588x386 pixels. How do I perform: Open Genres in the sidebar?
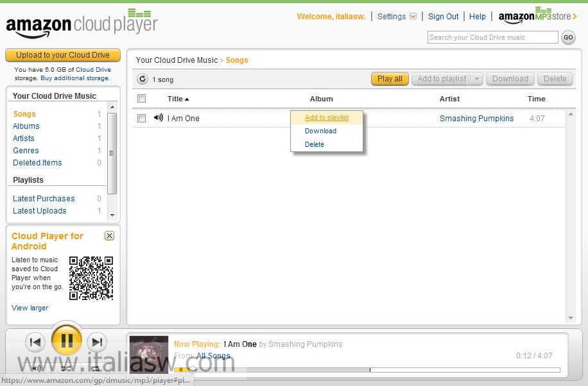point(26,151)
